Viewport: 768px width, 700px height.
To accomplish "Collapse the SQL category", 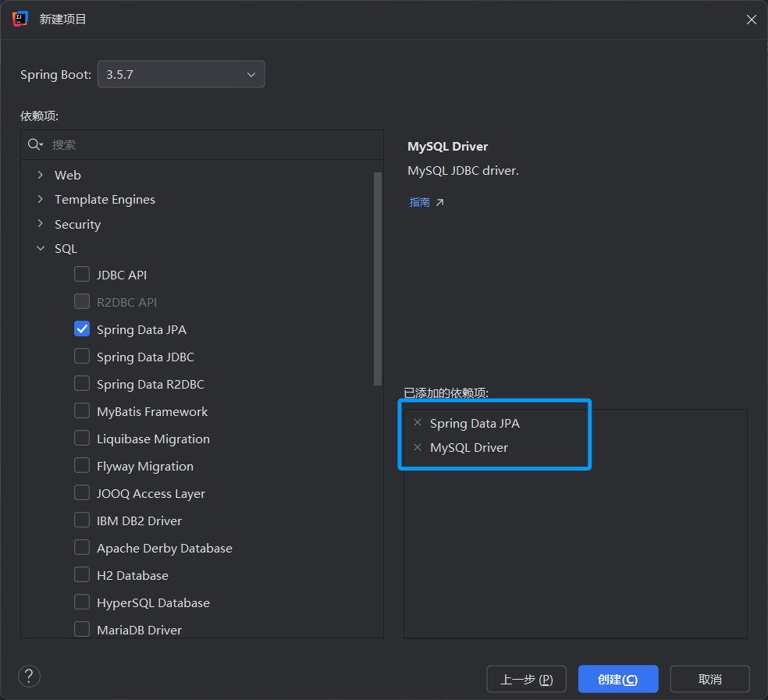I will pyautogui.click(x=41, y=248).
